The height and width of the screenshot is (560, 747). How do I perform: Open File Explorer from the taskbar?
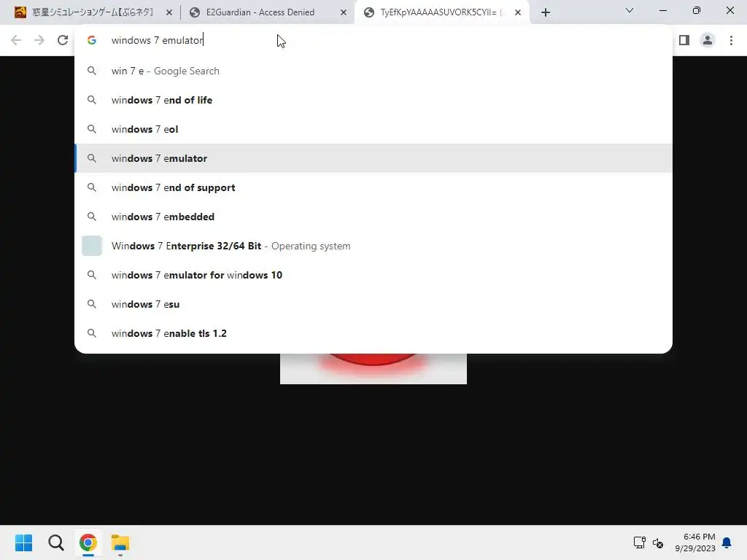[x=120, y=542]
